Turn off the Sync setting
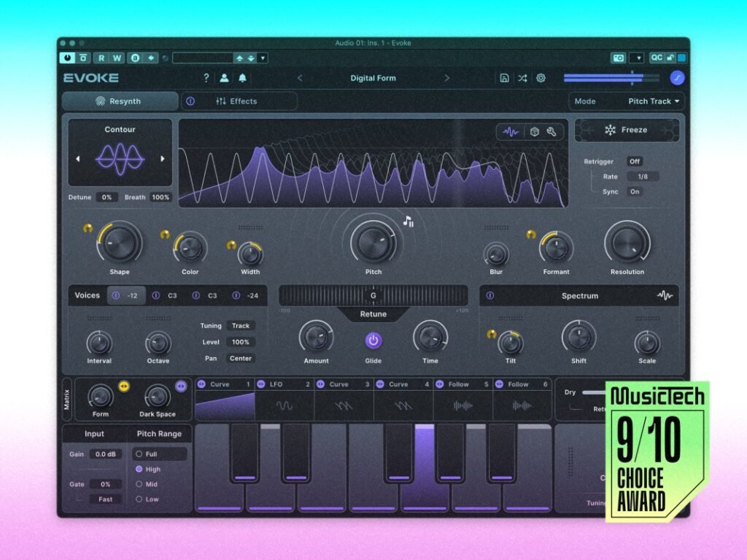 coord(634,192)
